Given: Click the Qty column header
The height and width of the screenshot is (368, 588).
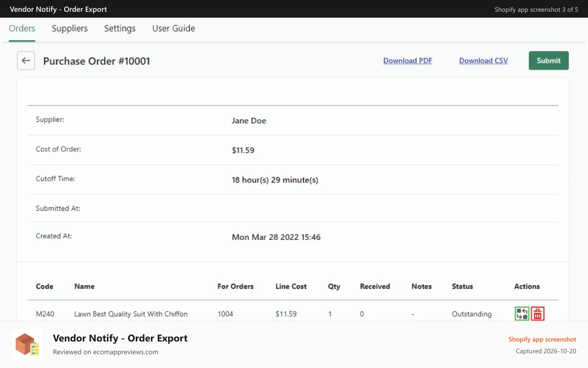Looking at the screenshot, I should (x=334, y=286).
